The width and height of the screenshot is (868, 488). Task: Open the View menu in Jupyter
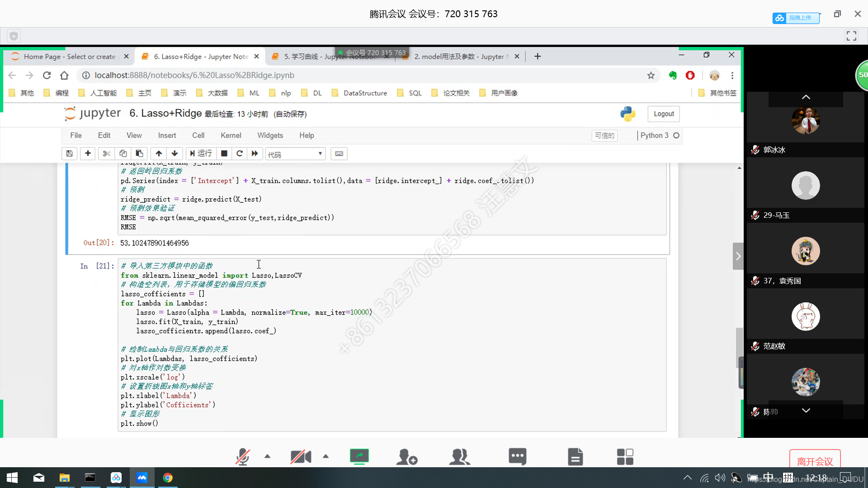(x=134, y=136)
